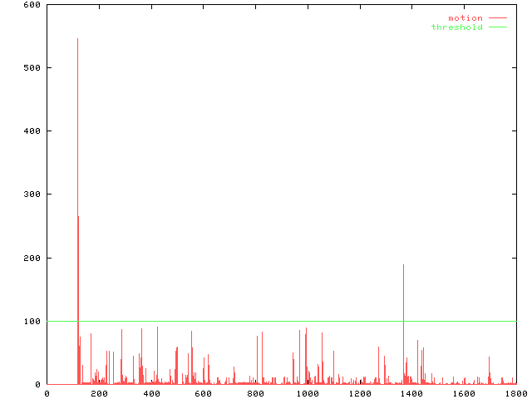This screenshot has height=399, width=532.
Task: Click the x-axis tick label 200
Action: coord(99,393)
